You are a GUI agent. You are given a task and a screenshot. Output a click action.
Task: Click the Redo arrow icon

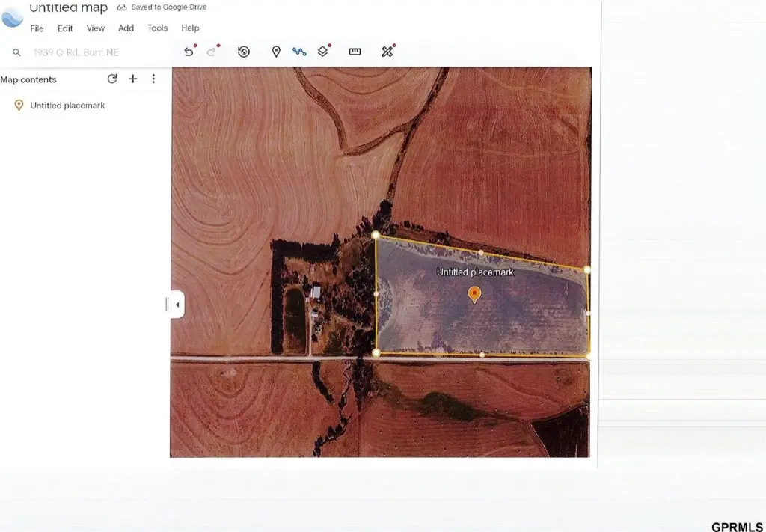coord(212,52)
